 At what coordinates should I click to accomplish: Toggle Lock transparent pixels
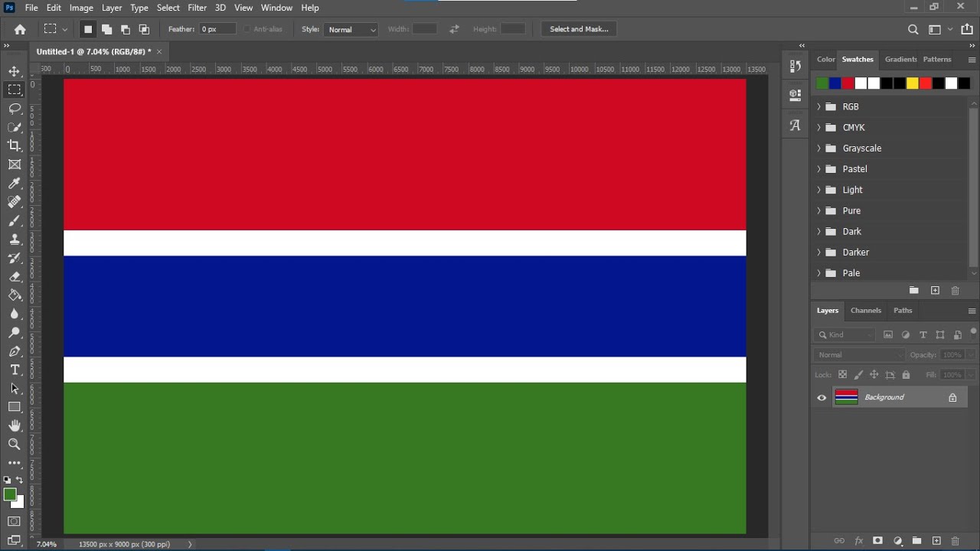(842, 375)
